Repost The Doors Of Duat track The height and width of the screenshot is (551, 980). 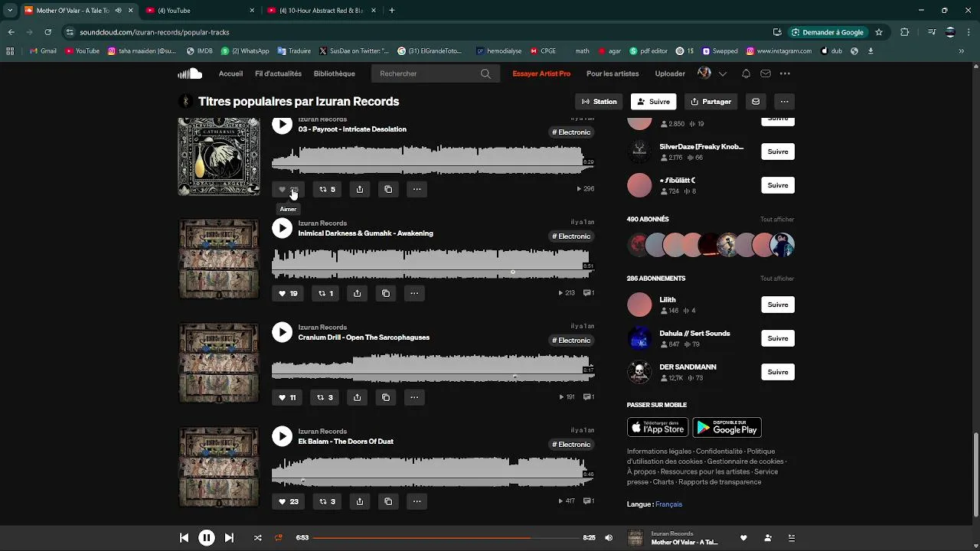point(328,501)
